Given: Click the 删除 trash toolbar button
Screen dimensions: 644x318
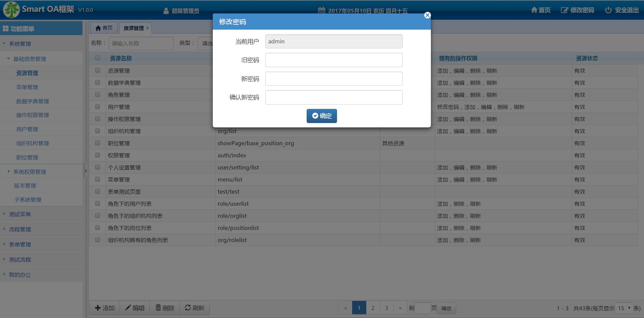Looking at the screenshot, I should click(165, 308).
